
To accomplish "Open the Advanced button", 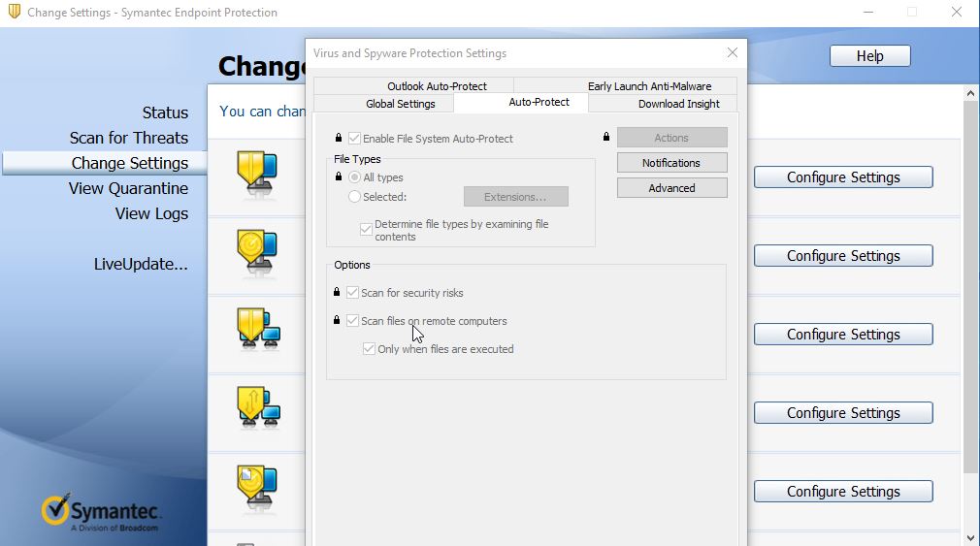I will click(x=671, y=188).
